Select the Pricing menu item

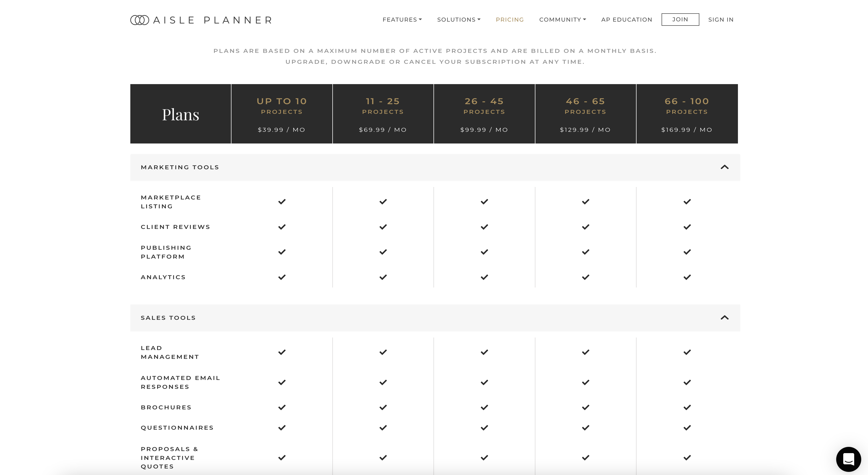tap(510, 20)
